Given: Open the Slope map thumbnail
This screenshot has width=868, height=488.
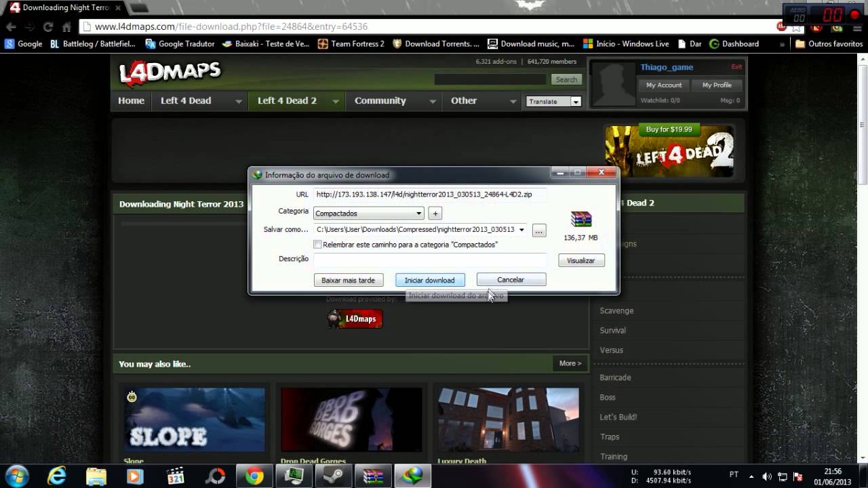Looking at the screenshot, I should [x=195, y=420].
